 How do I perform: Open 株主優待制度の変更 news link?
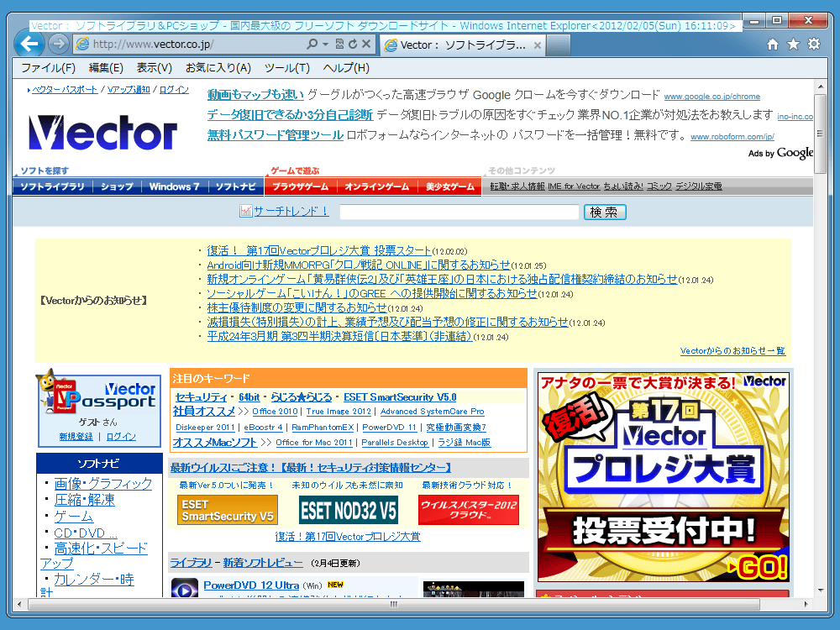coord(297,308)
